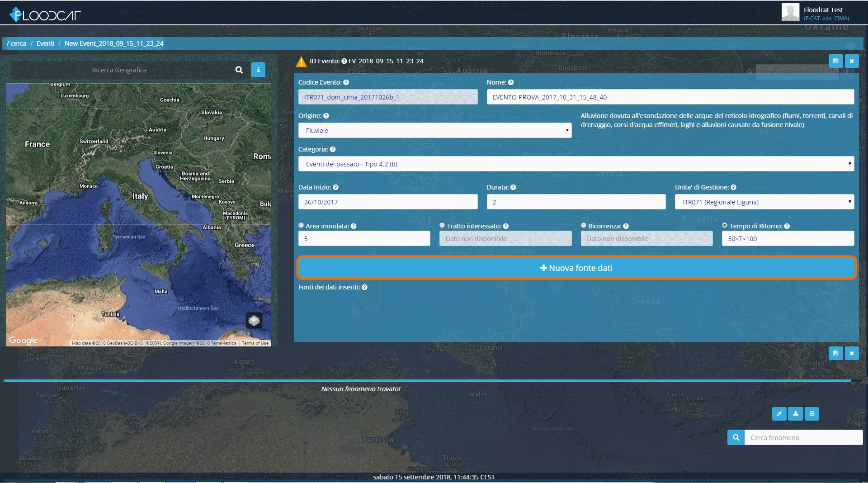Open the Unita' di Gestione dropdown ITR071
Screen dimensions: 868x483
764,202
